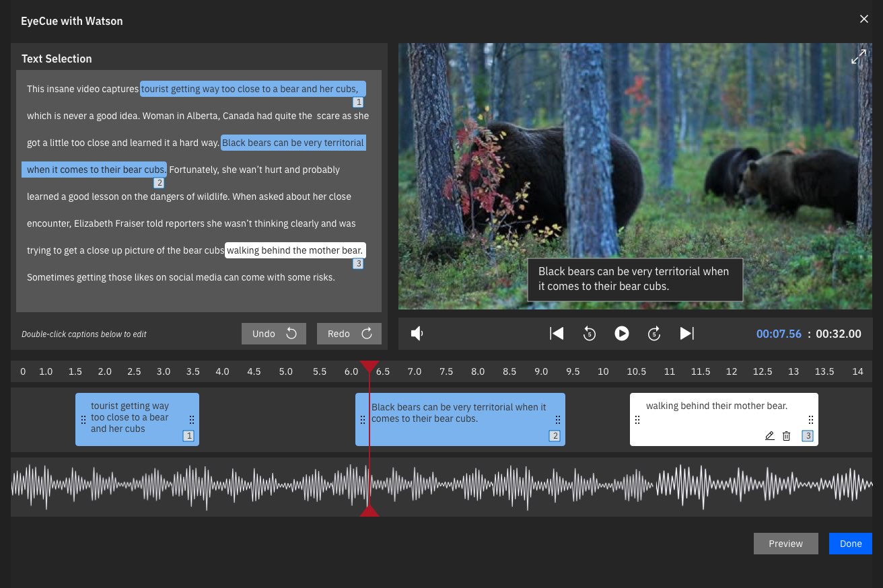Delete caption 3 using trash icon
Viewport: 883px width, 588px height.
786,436
